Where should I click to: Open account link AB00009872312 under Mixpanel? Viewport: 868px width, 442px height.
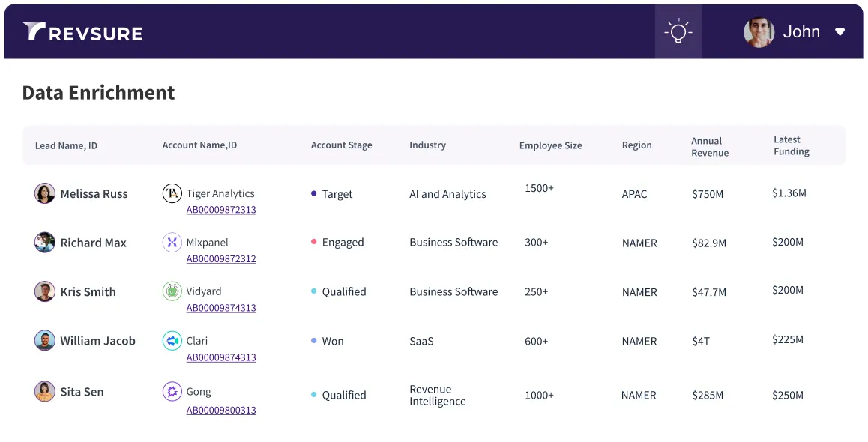click(x=221, y=259)
